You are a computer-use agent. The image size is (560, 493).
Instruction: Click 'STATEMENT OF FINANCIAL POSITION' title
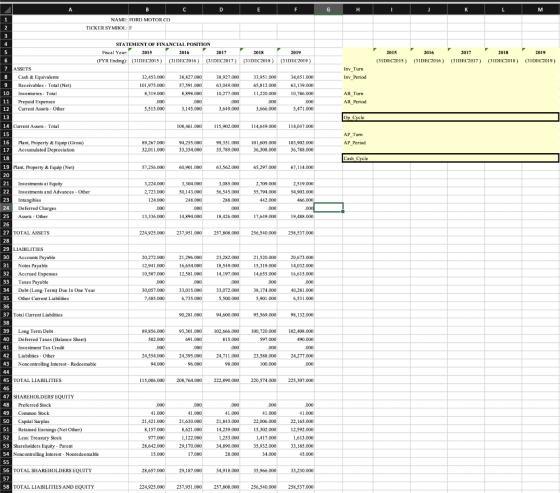click(163, 44)
